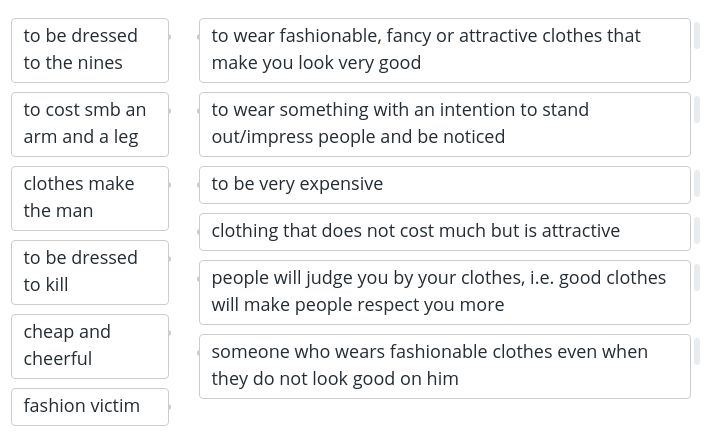Choose the 'to be very expensive' definition
Image resolution: width=709 pixels, height=437 pixels.
point(445,185)
